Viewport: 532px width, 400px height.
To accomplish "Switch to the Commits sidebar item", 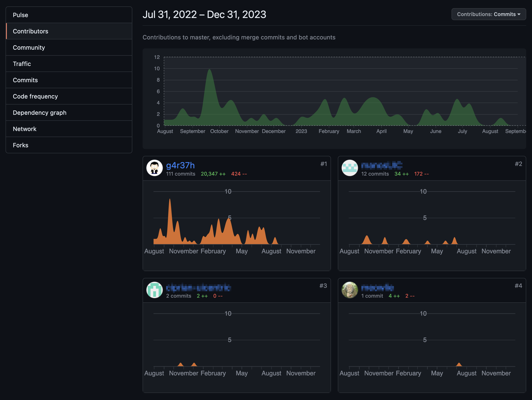I will point(25,80).
